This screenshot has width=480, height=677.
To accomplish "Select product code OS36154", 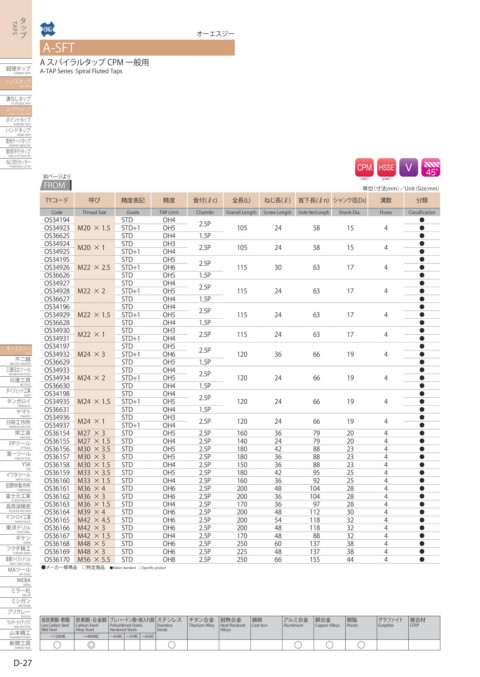I will point(57,433).
